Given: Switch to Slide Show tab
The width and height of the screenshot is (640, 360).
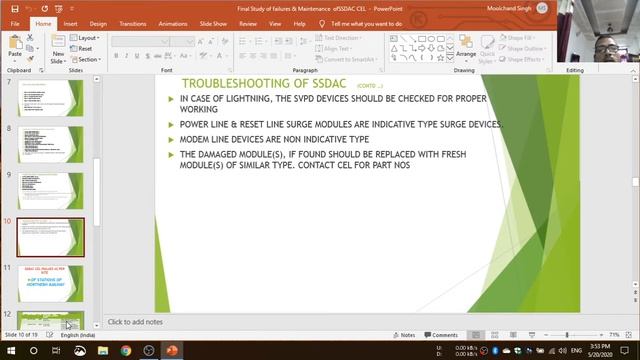Looking at the screenshot, I should click(x=213, y=24).
